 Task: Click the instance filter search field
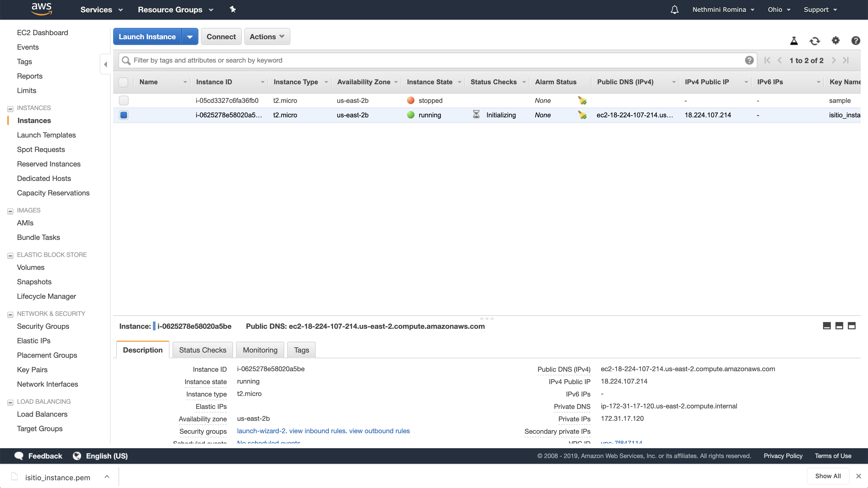click(437, 60)
